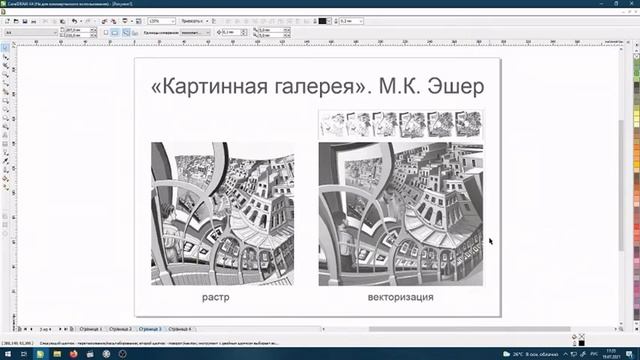Select the Text tool
Viewport: 640px width, 360px height.
pyautogui.click(x=5, y=135)
